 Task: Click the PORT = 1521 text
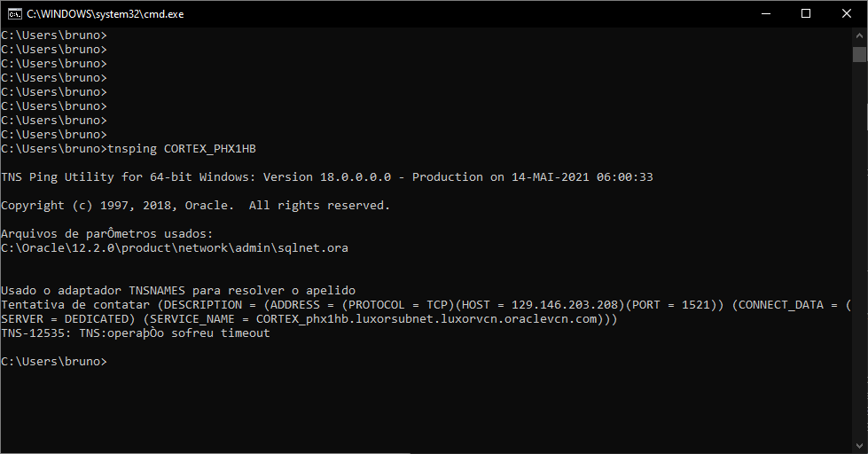pos(671,305)
